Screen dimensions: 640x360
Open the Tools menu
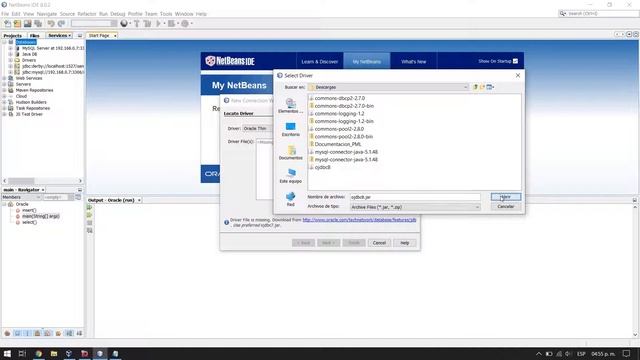tap(166, 14)
